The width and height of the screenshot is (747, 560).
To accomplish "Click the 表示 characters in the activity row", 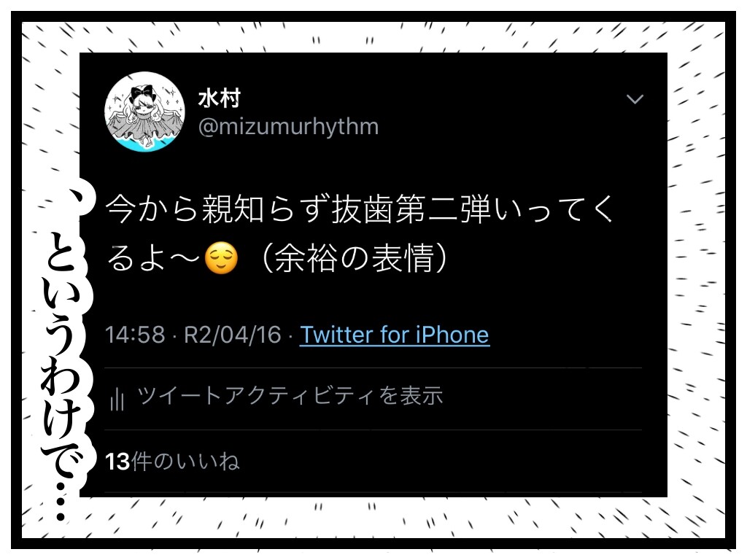I will [x=422, y=396].
